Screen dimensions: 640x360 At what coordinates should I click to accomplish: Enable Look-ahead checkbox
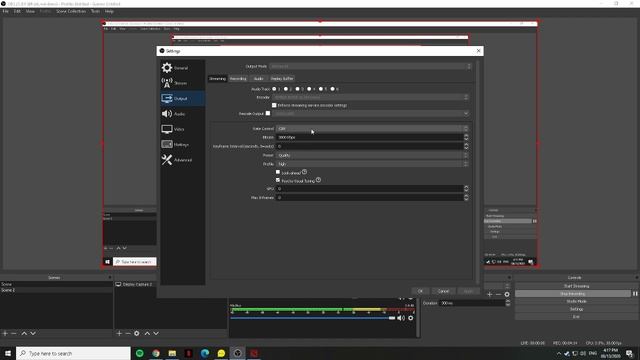[x=278, y=172]
